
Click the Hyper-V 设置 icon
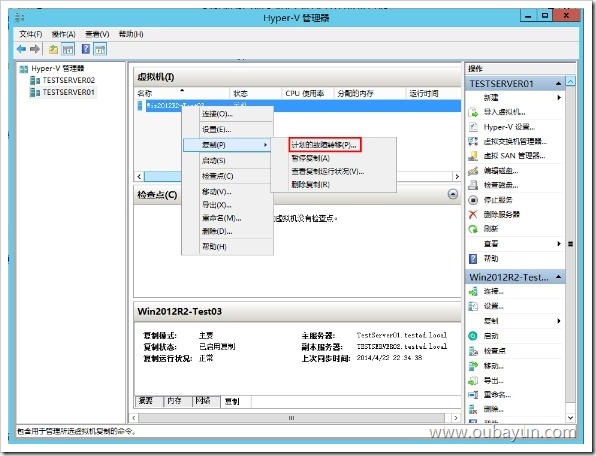click(473, 127)
